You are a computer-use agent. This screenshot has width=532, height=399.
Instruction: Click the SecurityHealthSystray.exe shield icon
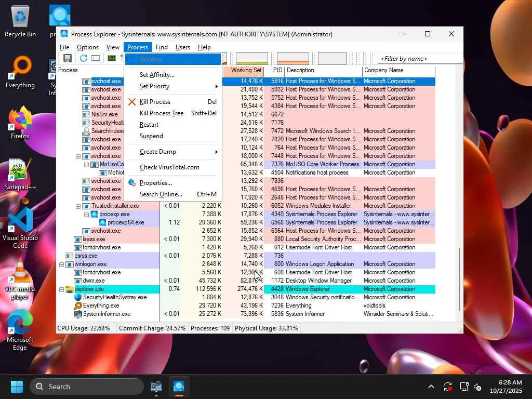(78, 297)
